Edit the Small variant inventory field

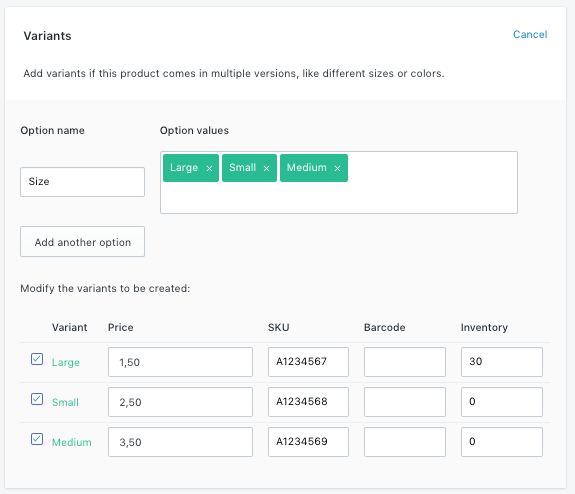click(502, 402)
